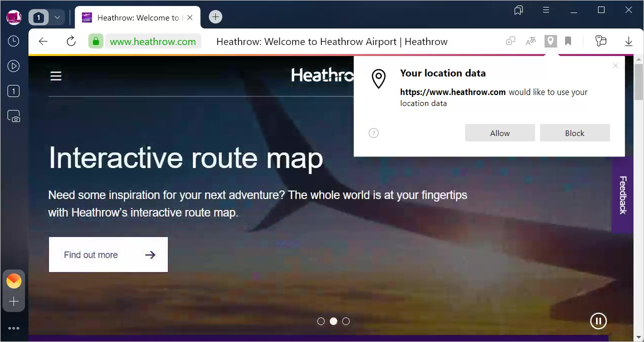
Task: Select the first carousel dot indicator
Action: pyautogui.click(x=321, y=321)
